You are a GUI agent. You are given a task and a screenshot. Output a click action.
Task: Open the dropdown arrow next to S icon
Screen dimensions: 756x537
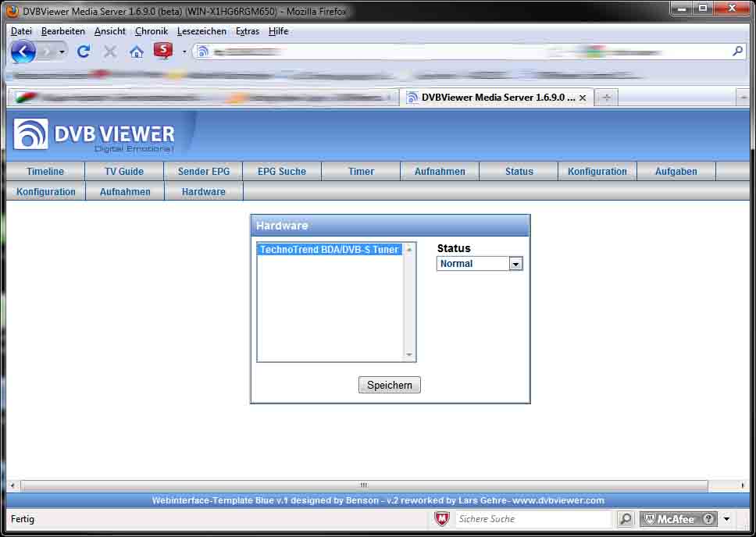point(184,52)
